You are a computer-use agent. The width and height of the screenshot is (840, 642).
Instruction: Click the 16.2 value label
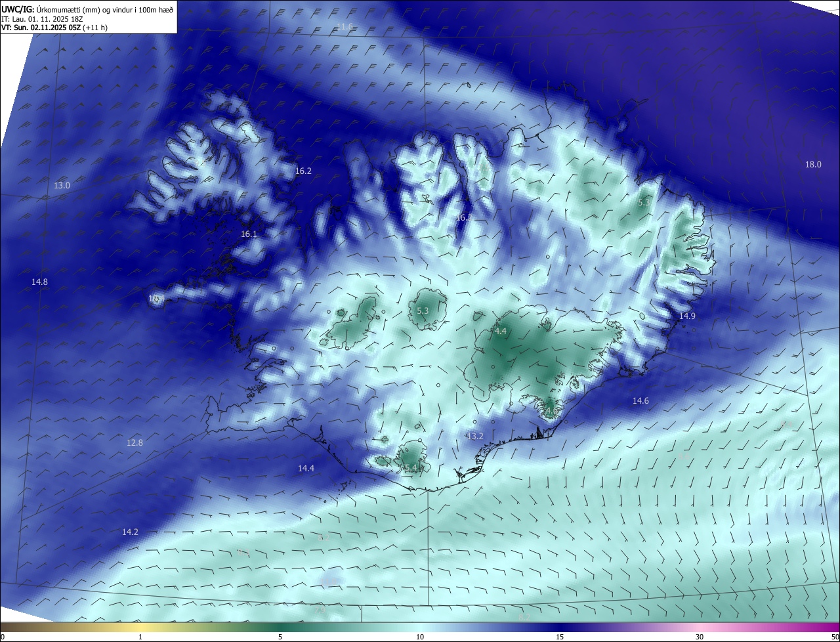tap(303, 171)
